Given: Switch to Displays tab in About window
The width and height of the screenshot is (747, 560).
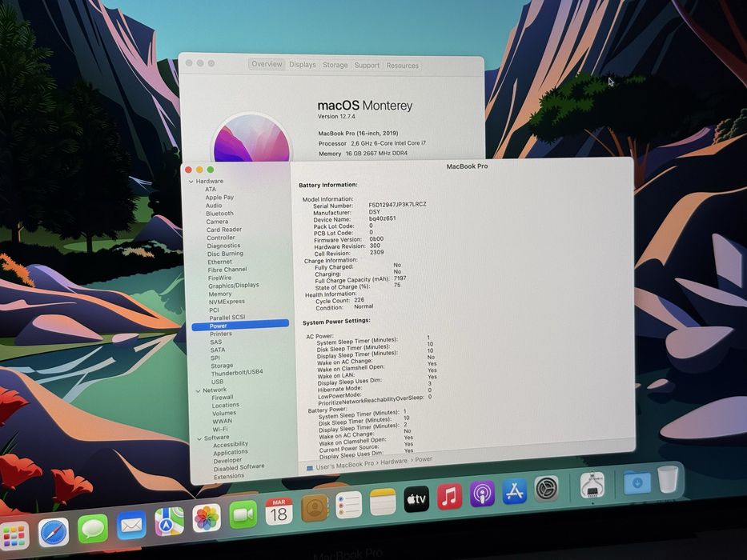Looking at the screenshot, I should tap(303, 64).
